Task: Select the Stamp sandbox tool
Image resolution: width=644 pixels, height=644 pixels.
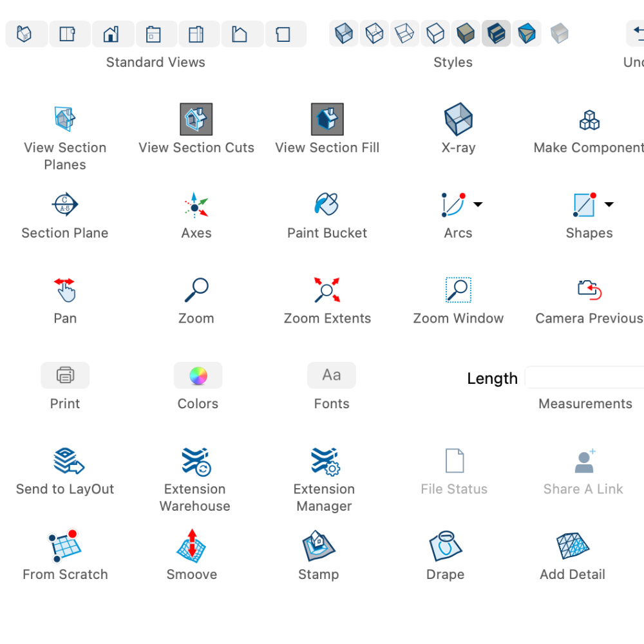Action: click(318, 546)
